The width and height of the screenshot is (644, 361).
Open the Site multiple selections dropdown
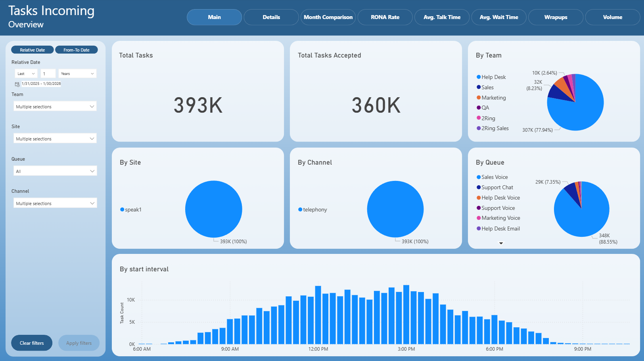[x=55, y=138]
